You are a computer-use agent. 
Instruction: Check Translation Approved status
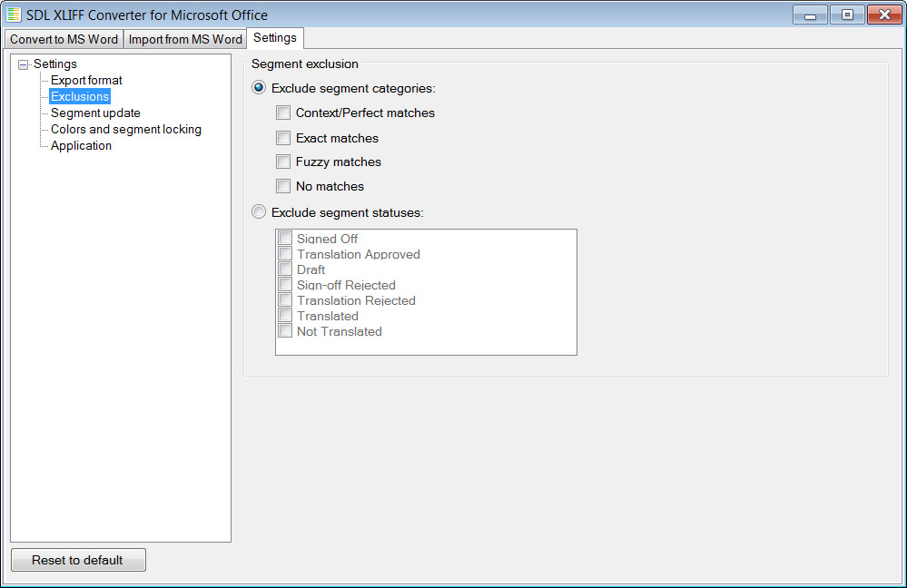coord(285,254)
